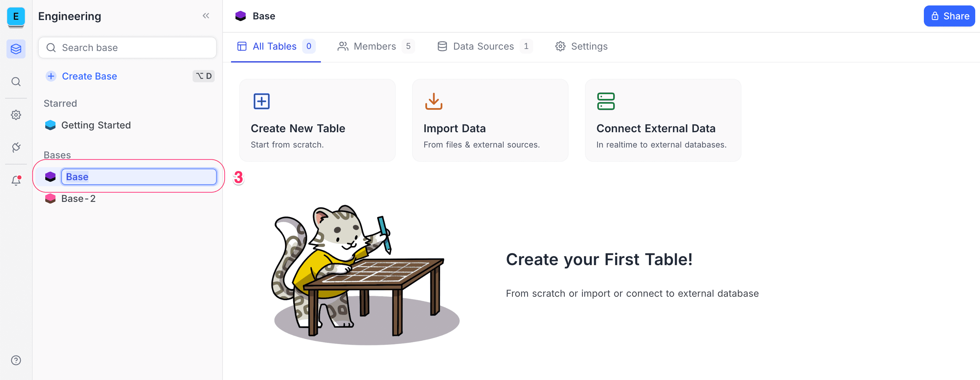
Task: Switch to the Members tab
Action: [374, 46]
